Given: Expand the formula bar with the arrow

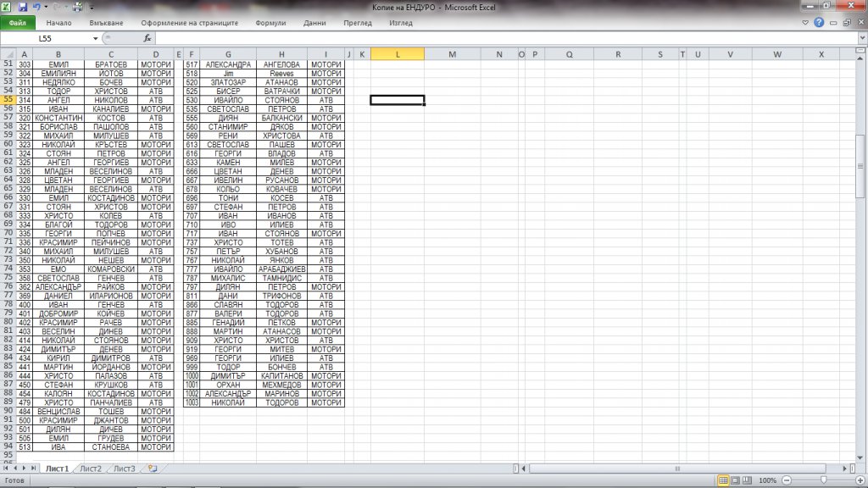Looking at the screenshot, I should (862, 38).
